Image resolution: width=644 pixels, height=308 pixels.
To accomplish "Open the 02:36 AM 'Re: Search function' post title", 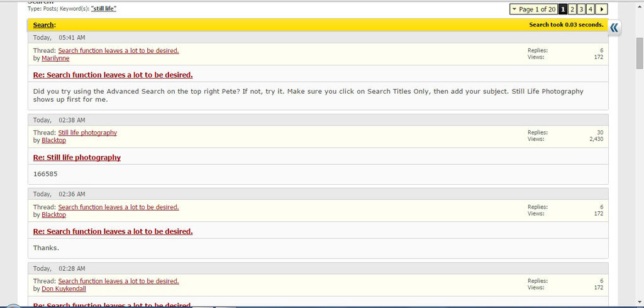I will [113, 232].
